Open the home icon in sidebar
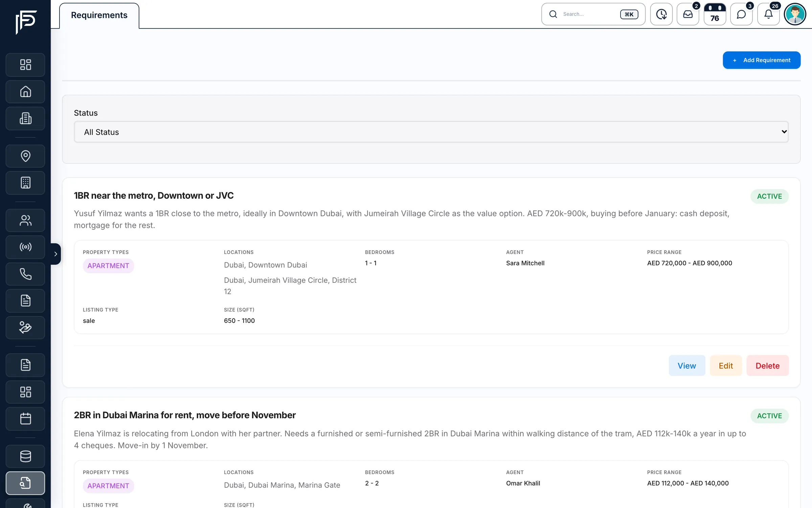The image size is (812, 508). pos(25,92)
